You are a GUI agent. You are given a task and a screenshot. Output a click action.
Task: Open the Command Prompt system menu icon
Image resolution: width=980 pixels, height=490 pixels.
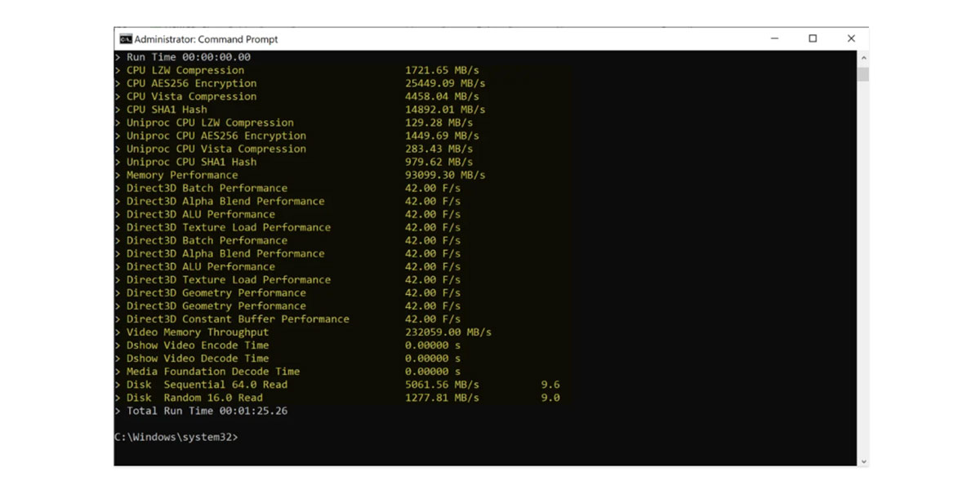point(126,38)
